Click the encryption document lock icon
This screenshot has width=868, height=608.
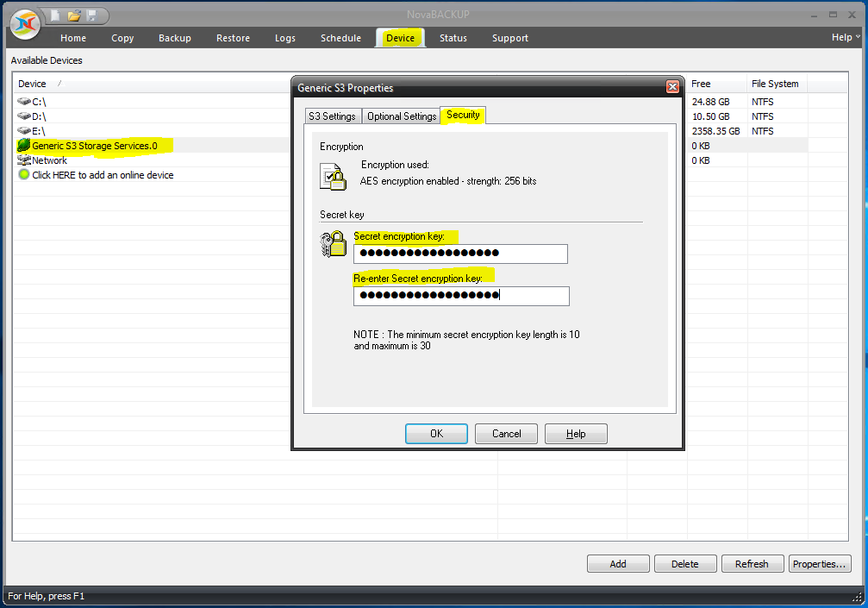click(334, 177)
